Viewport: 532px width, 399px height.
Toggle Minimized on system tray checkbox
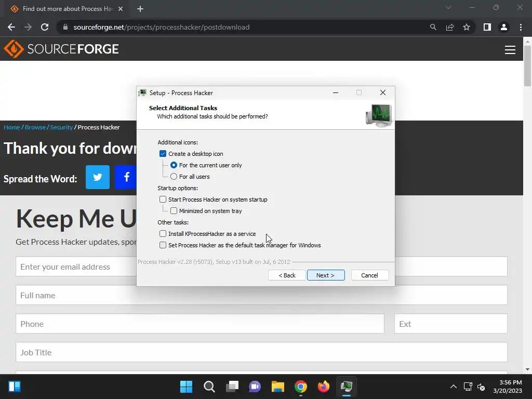click(x=174, y=211)
